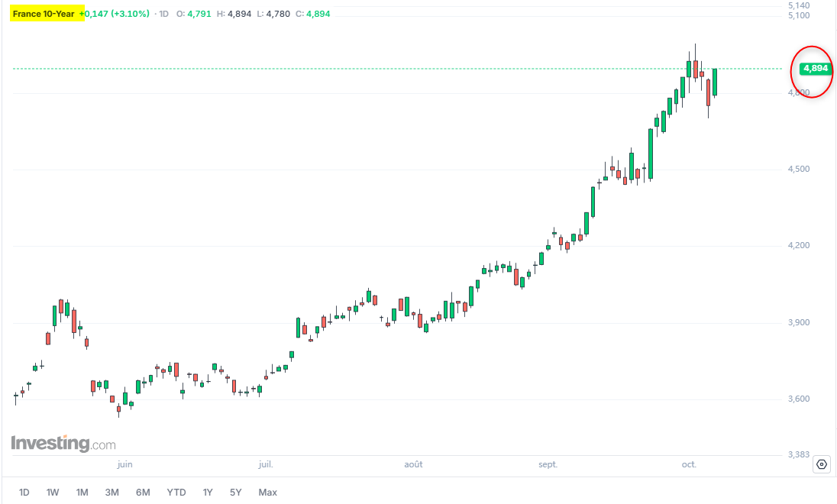Select 5Y range
This screenshot has height=504, width=837.
pos(235,493)
